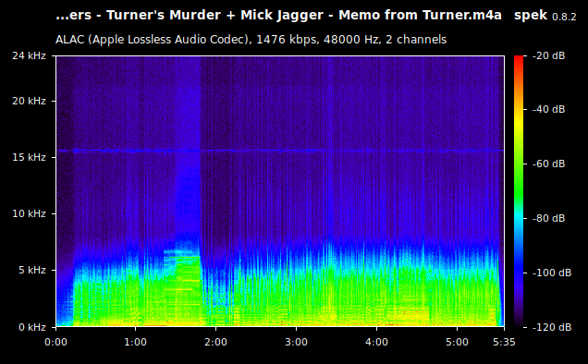Click the dB color gradient legend bar
This screenshot has height=364, width=588.
(519, 191)
